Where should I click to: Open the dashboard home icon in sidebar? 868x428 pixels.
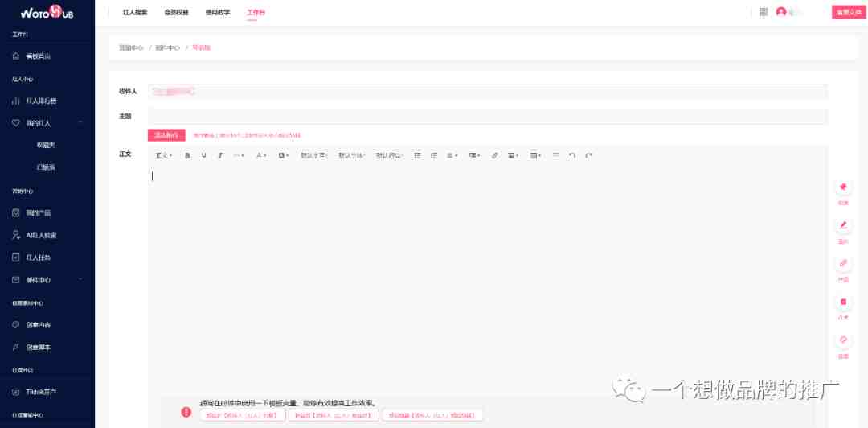pos(16,56)
